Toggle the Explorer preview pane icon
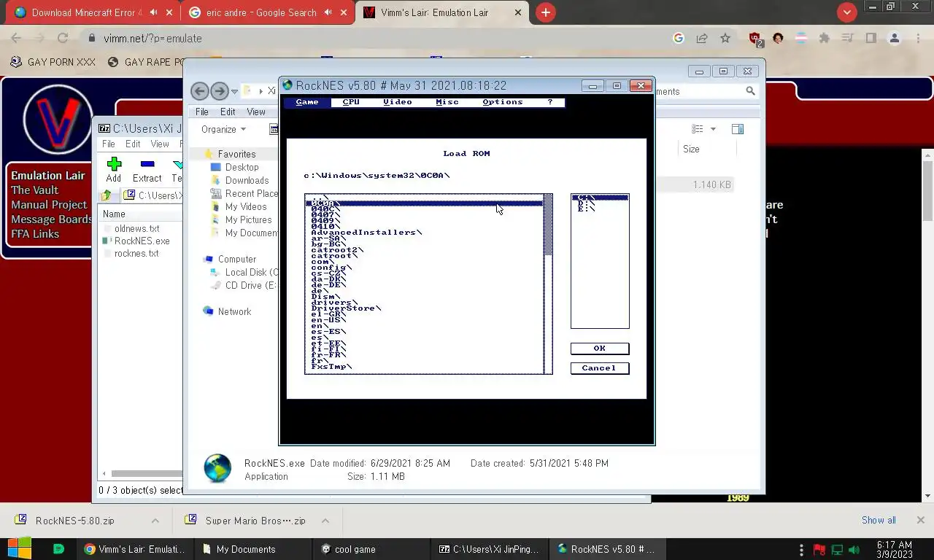The image size is (934, 560). (738, 129)
